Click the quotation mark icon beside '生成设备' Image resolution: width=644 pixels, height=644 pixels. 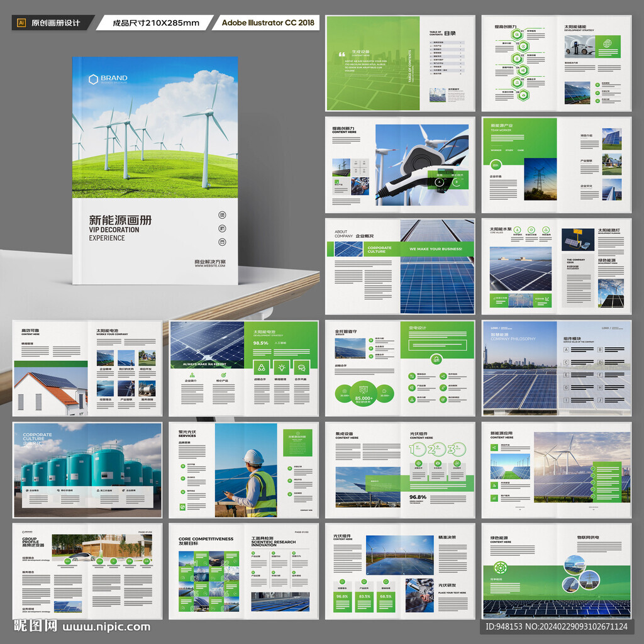(341, 54)
